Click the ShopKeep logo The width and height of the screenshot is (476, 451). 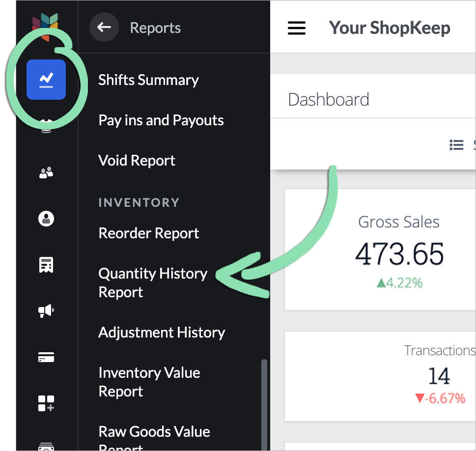pos(45,27)
